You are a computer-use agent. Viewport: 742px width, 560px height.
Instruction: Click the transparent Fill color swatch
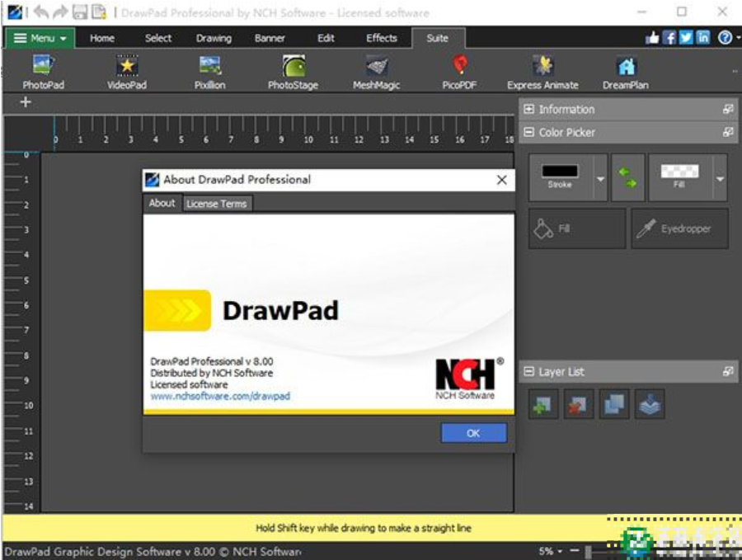click(679, 171)
